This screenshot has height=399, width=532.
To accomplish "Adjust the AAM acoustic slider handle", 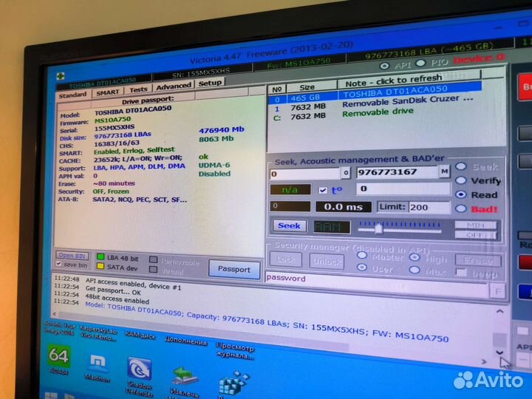I will tap(378, 229).
